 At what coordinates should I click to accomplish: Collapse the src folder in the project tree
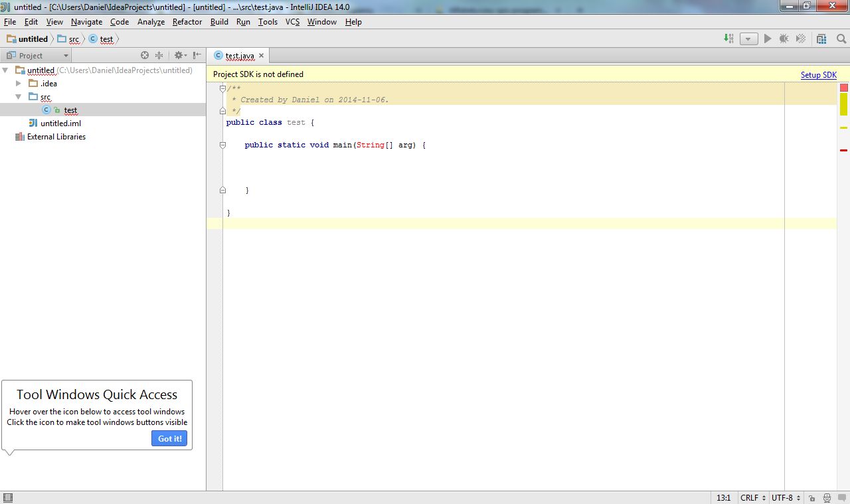click(19, 96)
